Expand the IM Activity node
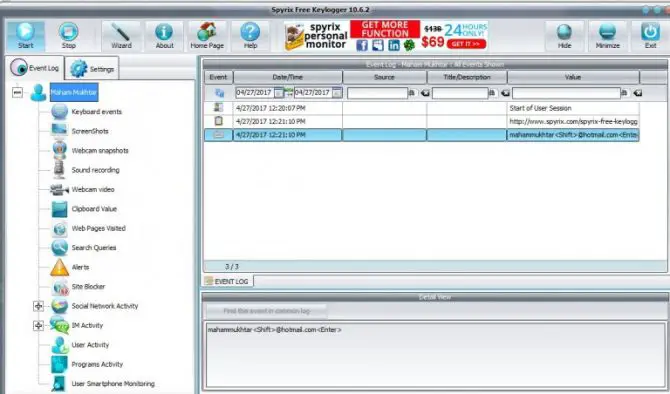Screen dimensions: 670x394 tap(38, 325)
